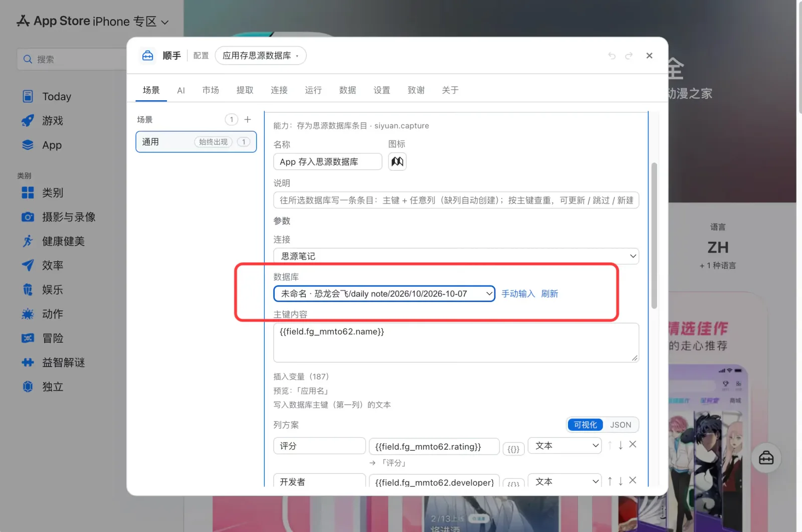Click the 评分 column name field
802x532 pixels.
[319, 446]
